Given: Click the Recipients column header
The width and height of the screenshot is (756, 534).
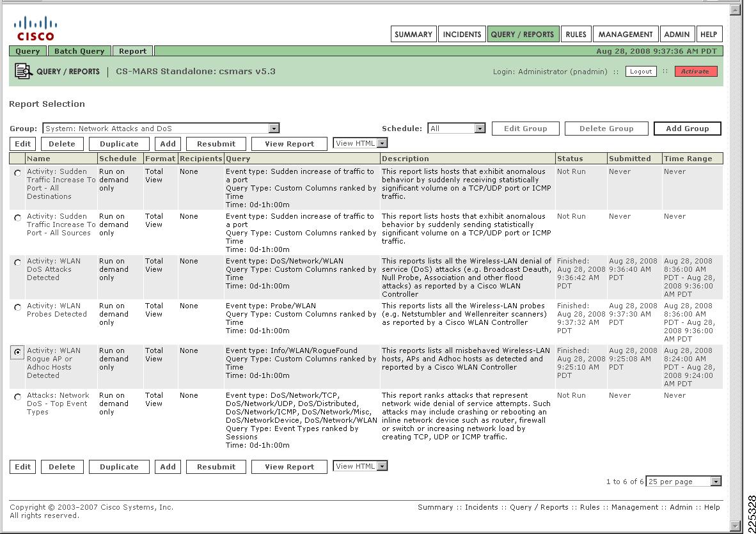Looking at the screenshot, I should click(x=201, y=159).
